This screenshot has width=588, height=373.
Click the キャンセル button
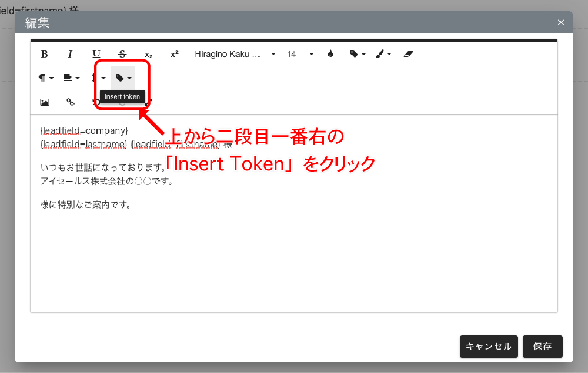489,347
